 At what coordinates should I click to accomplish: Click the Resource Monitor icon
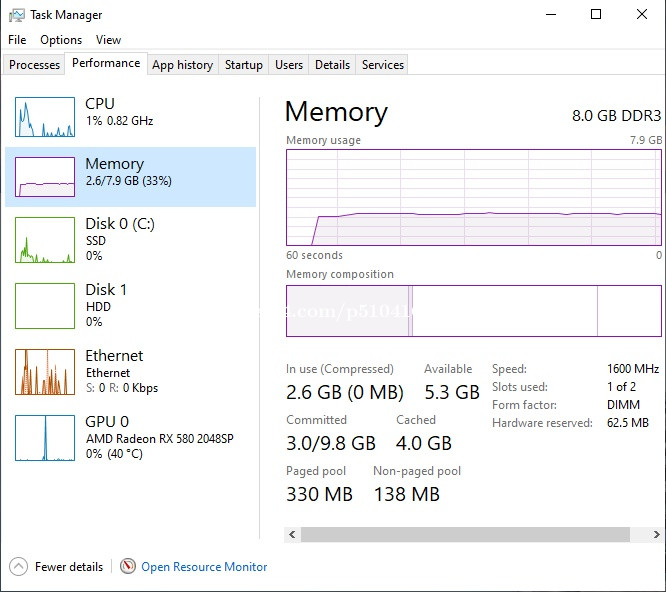tap(128, 566)
